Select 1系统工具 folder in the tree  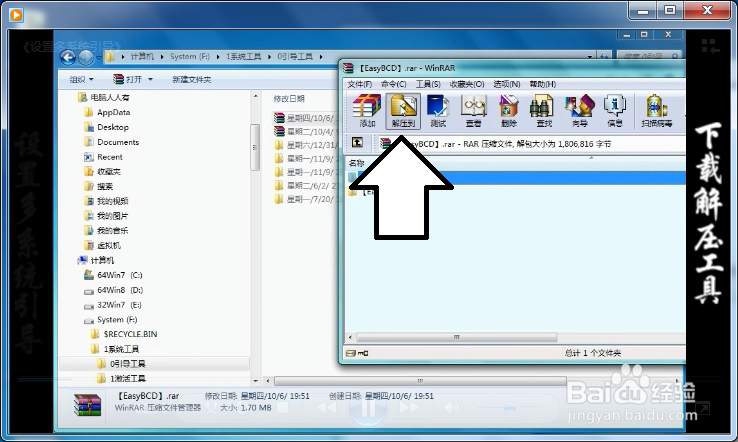tap(121, 349)
